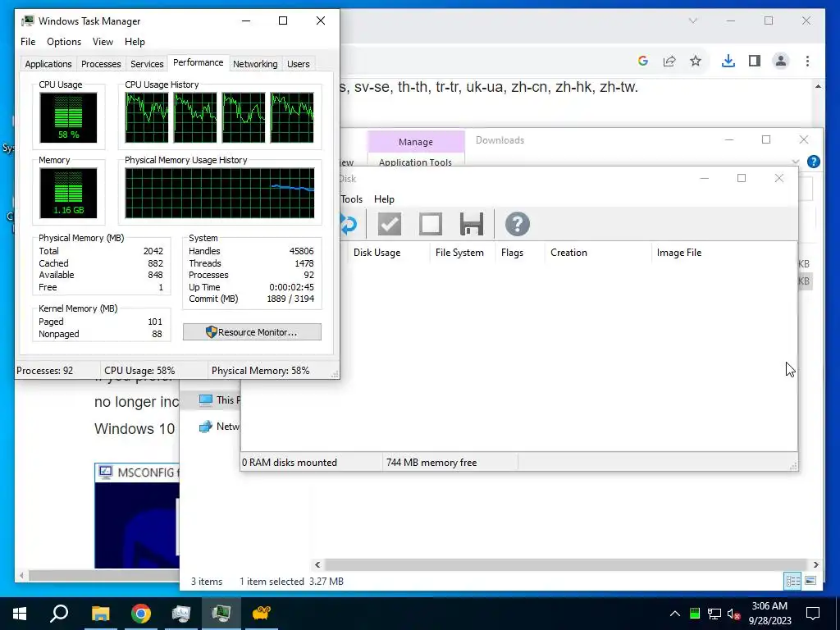
Task: Click the question mark help toolbar icon
Action: pyautogui.click(x=518, y=224)
